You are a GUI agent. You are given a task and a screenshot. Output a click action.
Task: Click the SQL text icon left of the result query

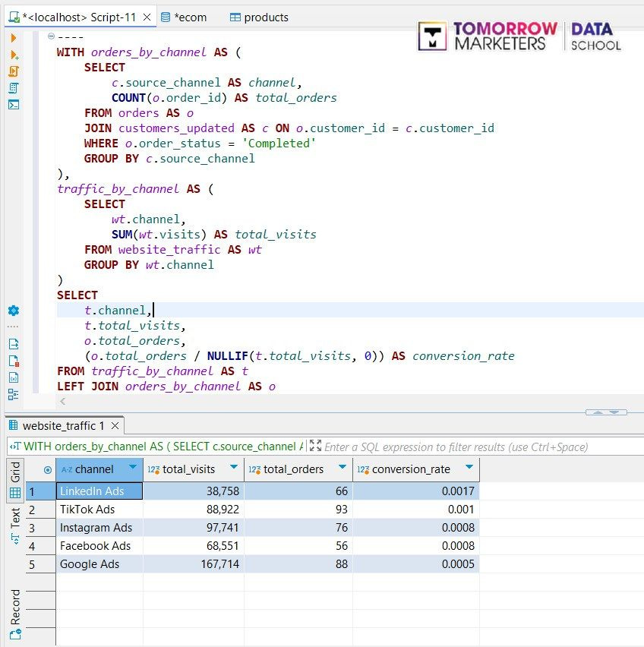click(x=15, y=446)
